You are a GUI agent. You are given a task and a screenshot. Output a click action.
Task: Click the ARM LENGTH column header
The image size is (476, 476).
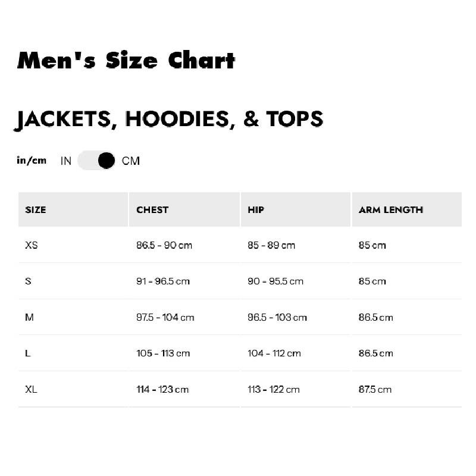[x=391, y=209]
